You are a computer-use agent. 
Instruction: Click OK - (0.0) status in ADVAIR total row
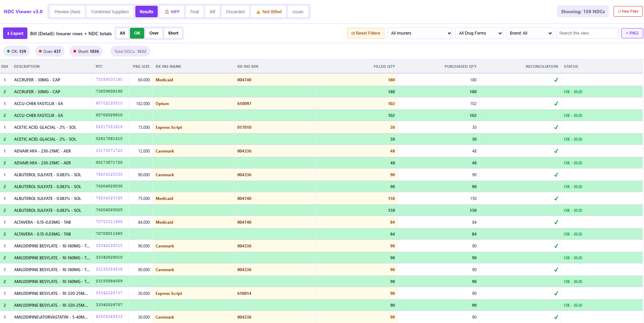click(x=573, y=163)
